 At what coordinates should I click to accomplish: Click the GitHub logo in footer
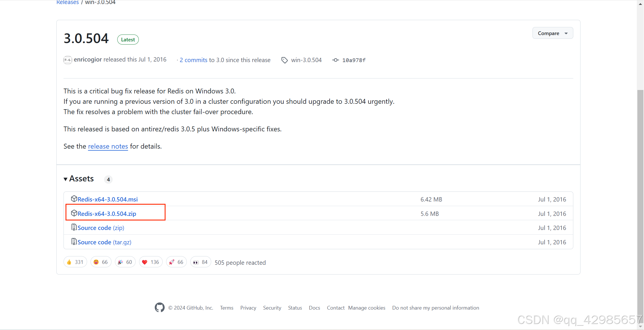[159, 308]
